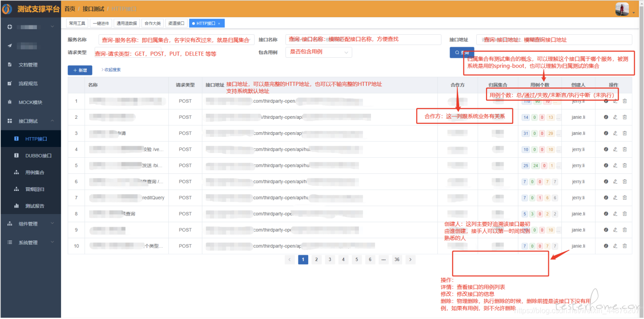The width and height of the screenshot is (644, 319).
Task: Delete icon for row 10
Action: 625,246
